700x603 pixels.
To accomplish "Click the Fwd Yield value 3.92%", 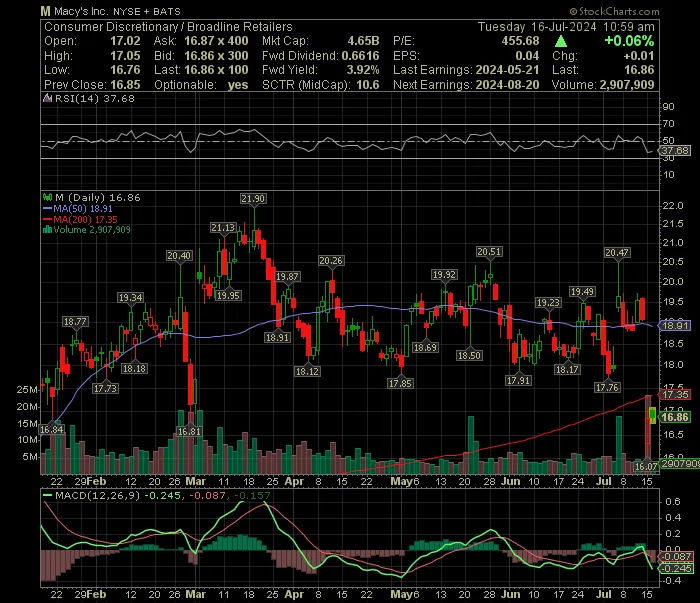I will point(363,70).
